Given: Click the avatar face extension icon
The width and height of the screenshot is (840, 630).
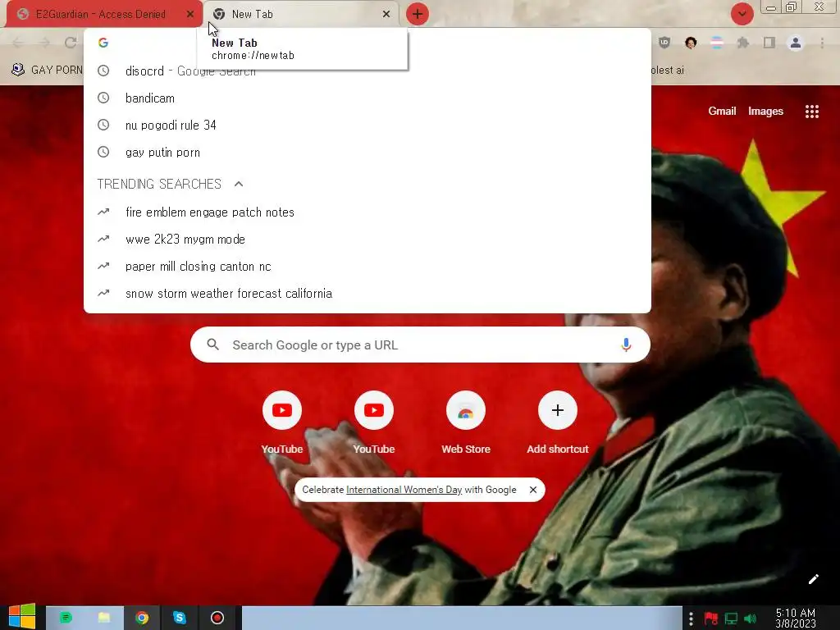Looking at the screenshot, I should 691,43.
